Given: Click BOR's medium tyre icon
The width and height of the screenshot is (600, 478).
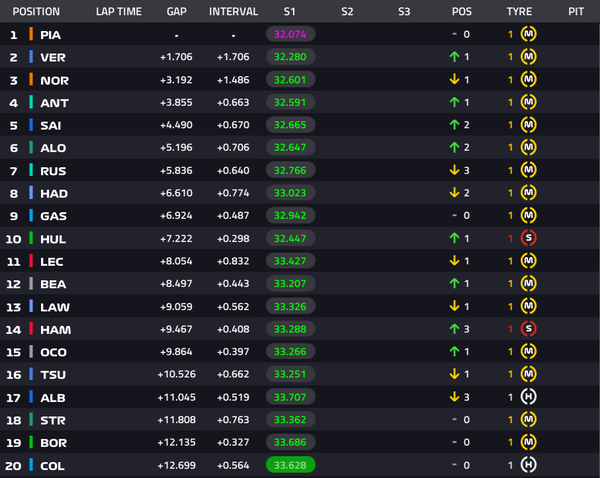Looking at the screenshot, I should pos(528,442).
